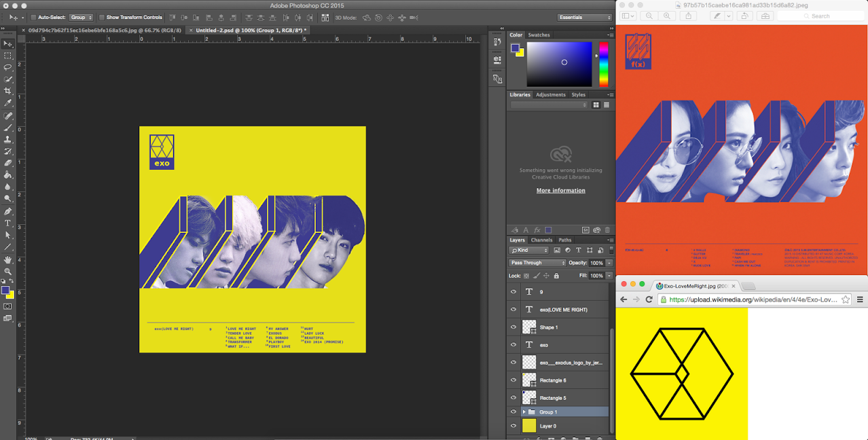Select the Brush tool

click(8, 128)
